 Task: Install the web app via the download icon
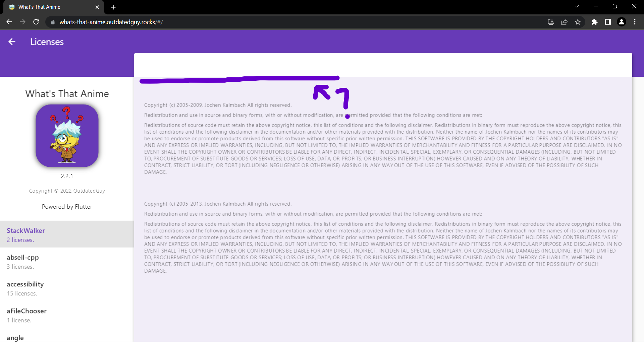550,22
